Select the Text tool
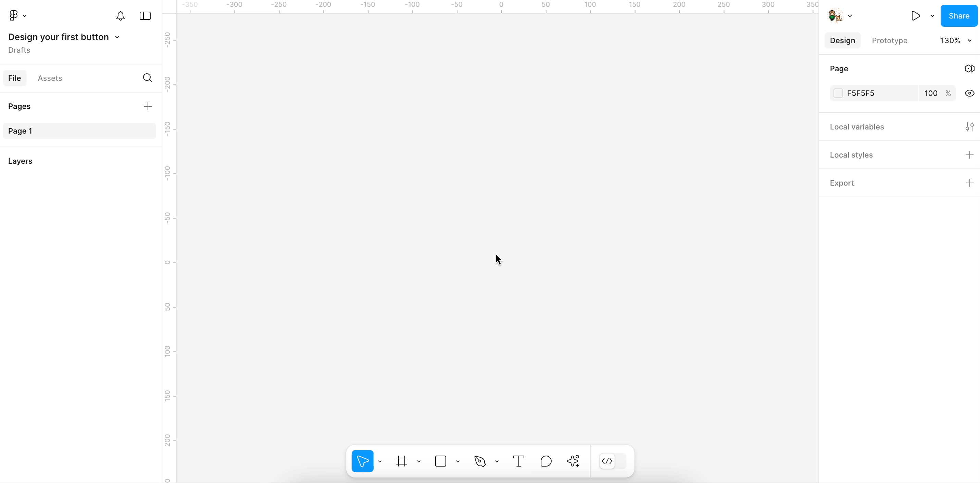The height and width of the screenshot is (483, 980). pyautogui.click(x=518, y=461)
